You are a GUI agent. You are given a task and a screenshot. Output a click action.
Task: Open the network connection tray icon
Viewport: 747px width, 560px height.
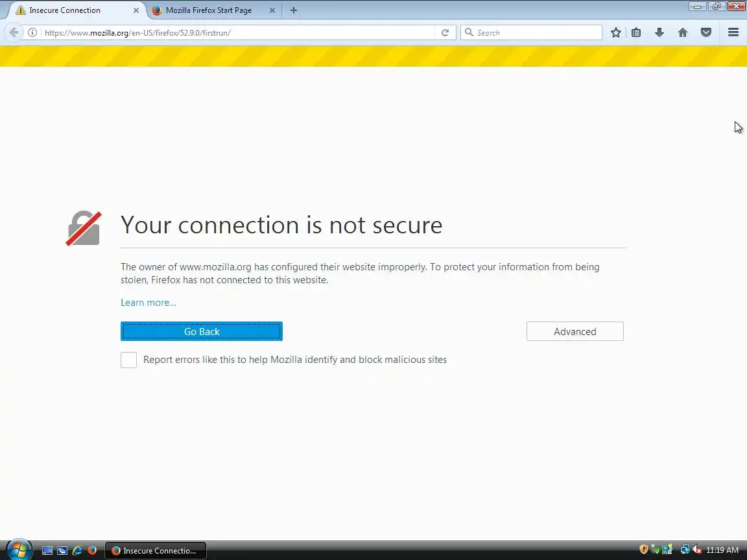[x=685, y=550]
